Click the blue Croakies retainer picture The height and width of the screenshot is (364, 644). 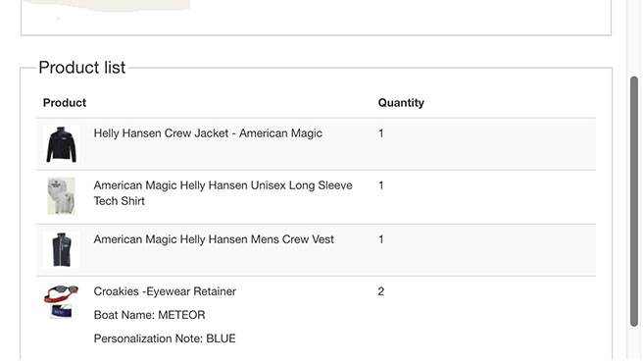coord(61,311)
